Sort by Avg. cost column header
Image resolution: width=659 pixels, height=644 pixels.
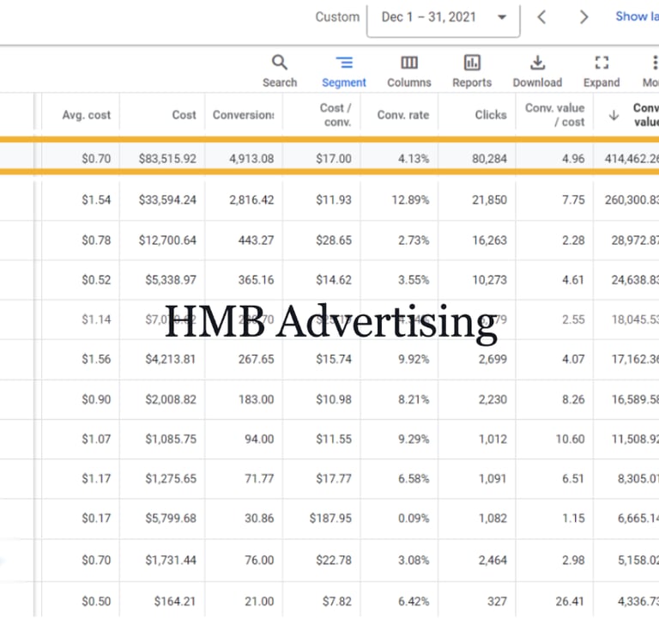pyautogui.click(x=86, y=115)
